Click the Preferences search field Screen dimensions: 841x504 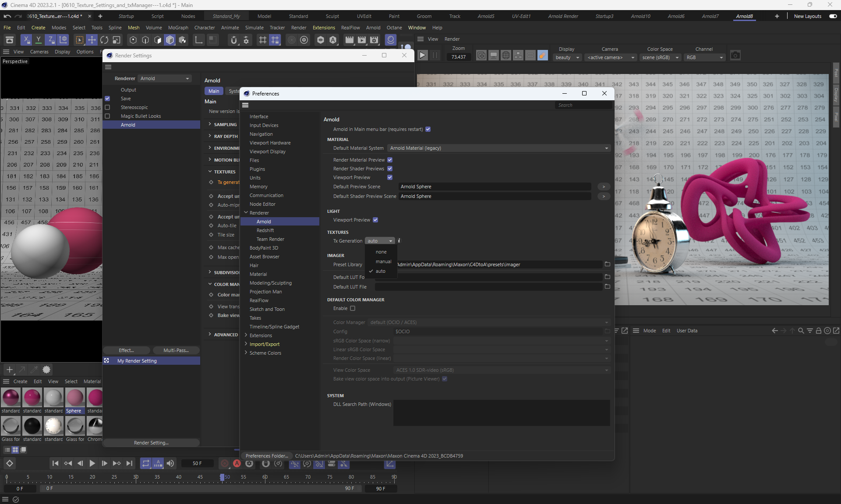tap(583, 105)
